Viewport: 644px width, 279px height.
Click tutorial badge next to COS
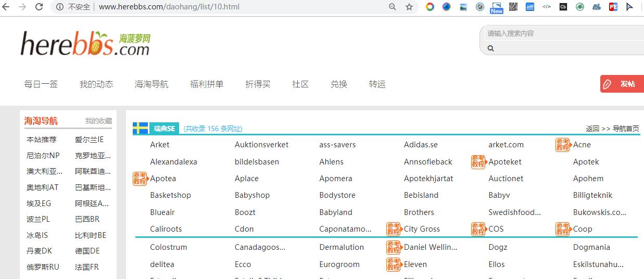tap(478, 229)
